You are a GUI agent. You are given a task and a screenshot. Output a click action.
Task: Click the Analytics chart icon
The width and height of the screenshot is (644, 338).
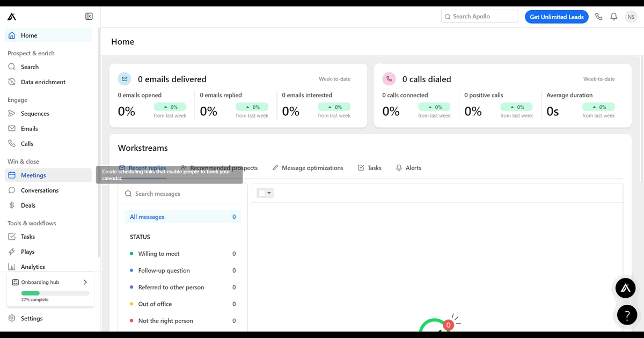pos(12,267)
